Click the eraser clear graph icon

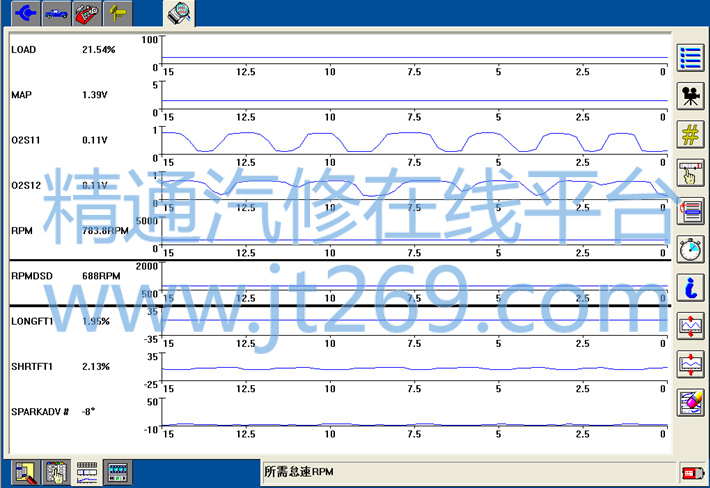tap(691, 403)
